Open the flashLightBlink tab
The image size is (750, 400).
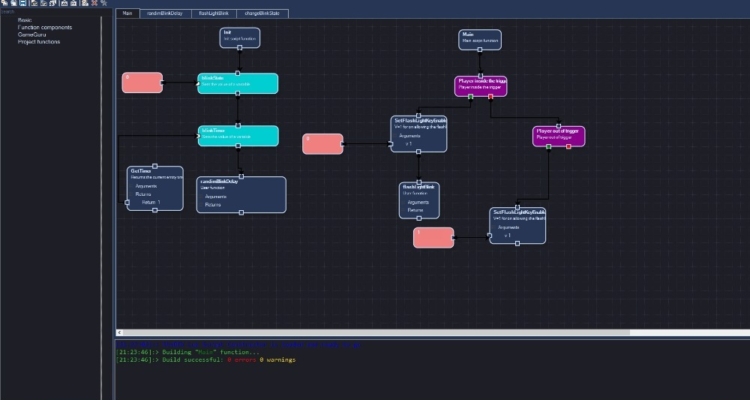pyautogui.click(x=214, y=13)
